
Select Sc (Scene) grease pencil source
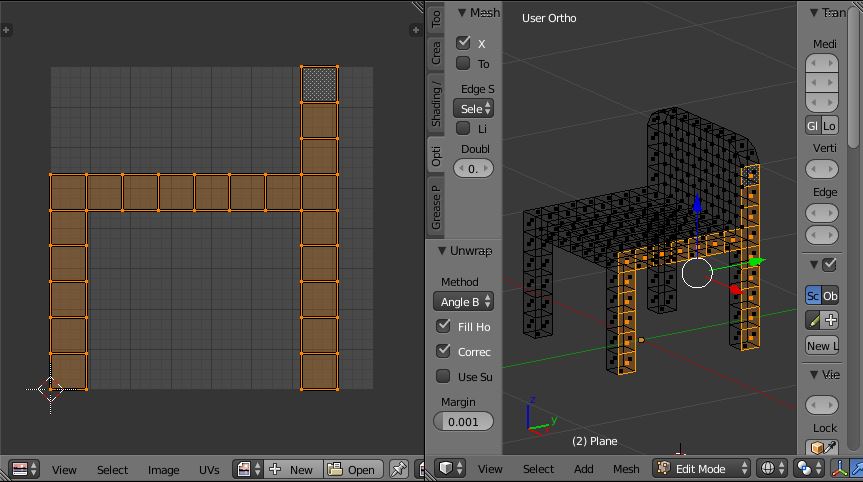[813, 295]
